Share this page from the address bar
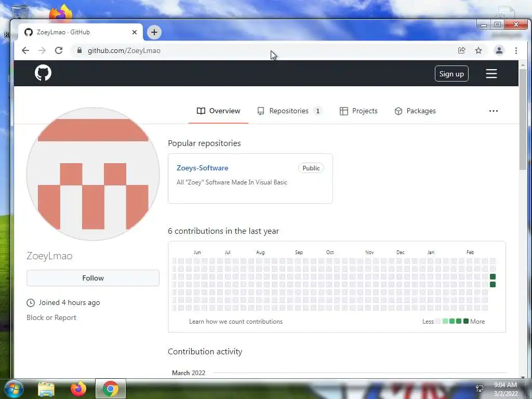 (461, 50)
